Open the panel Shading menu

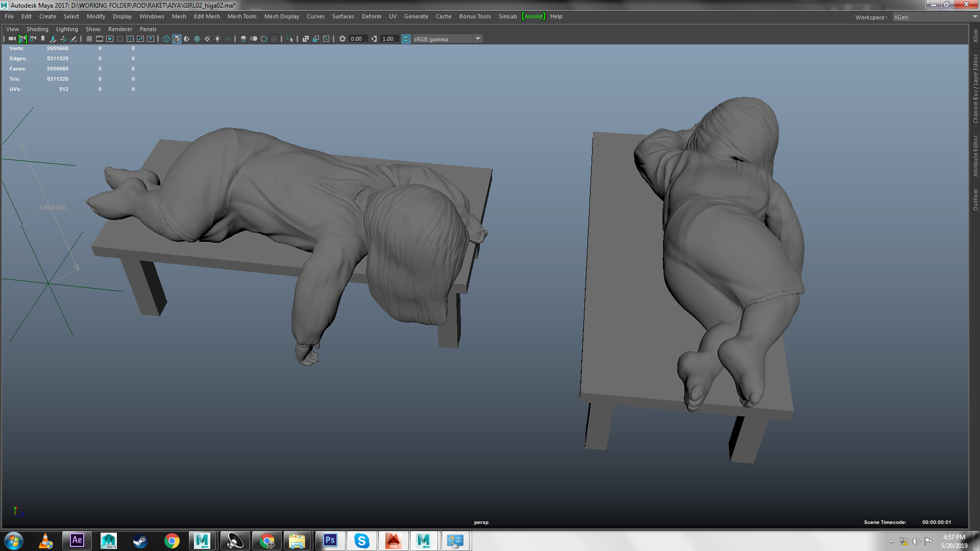click(37, 29)
